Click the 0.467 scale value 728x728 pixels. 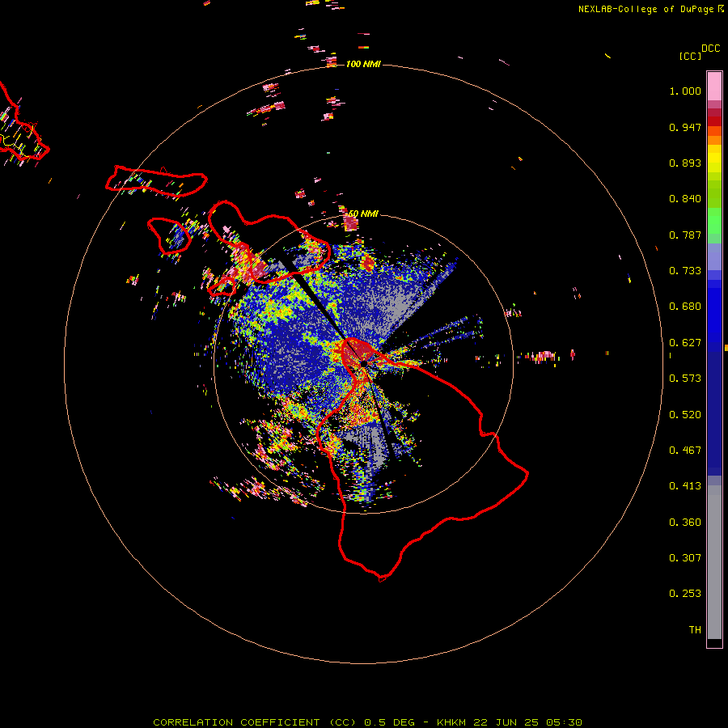click(x=685, y=451)
